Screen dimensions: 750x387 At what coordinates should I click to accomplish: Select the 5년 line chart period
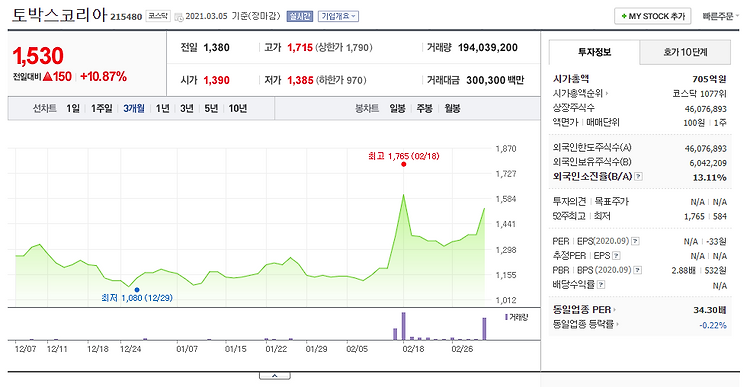point(211,109)
